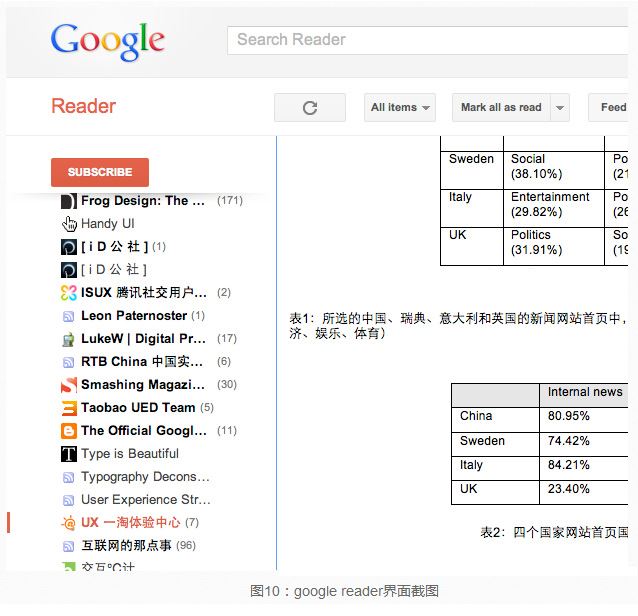Open ISUX 腾讯社交用户 feed
This screenshot has height=616, width=638.
146,293
